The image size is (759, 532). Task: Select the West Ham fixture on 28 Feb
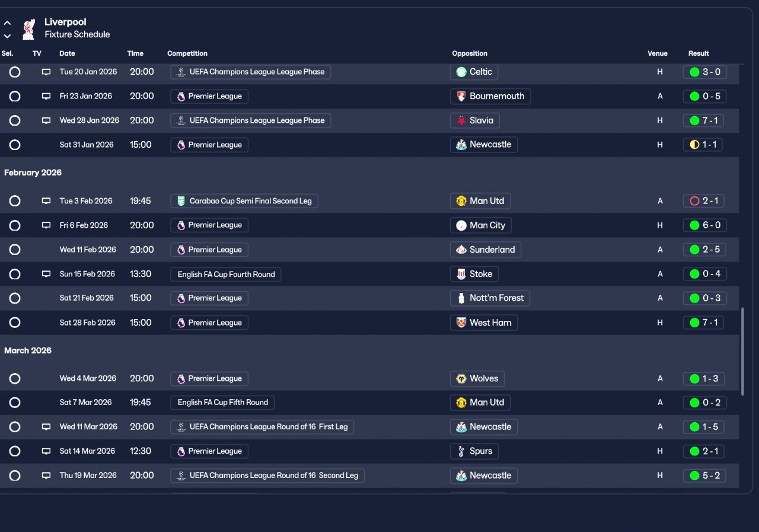coord(15,323)
